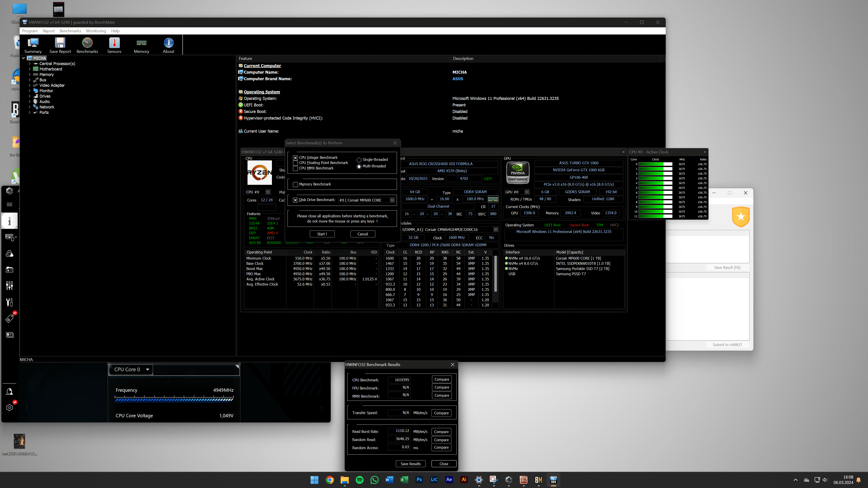868x488 pixels.
Task: Click the hamburger menu in Armoury Crate sidebar
Action: [x=9, y=204]
